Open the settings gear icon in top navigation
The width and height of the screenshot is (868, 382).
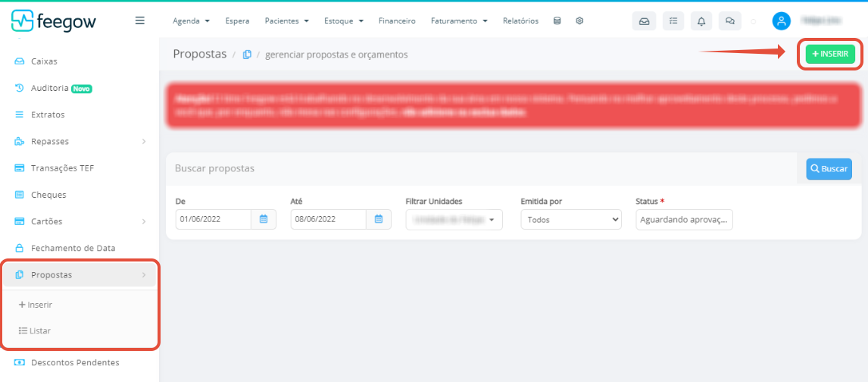pyautogui.click(x=579, y=21)
